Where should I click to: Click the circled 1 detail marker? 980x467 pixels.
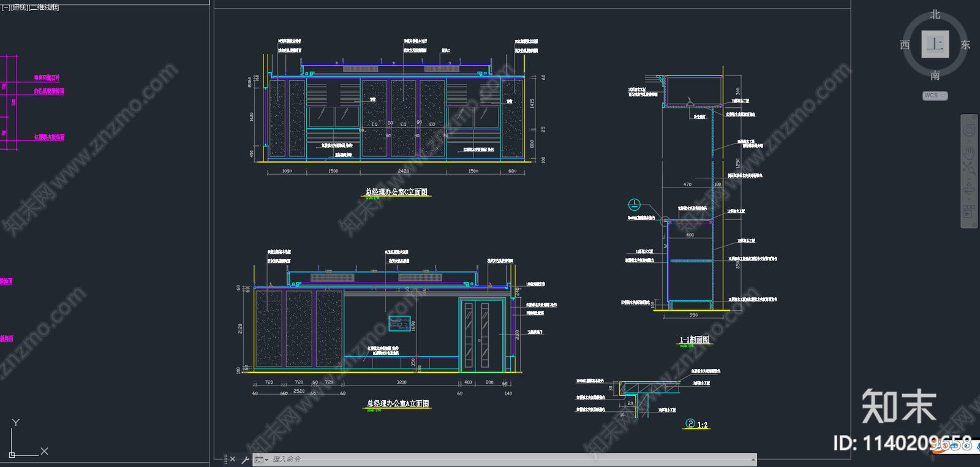click(635, 205)
